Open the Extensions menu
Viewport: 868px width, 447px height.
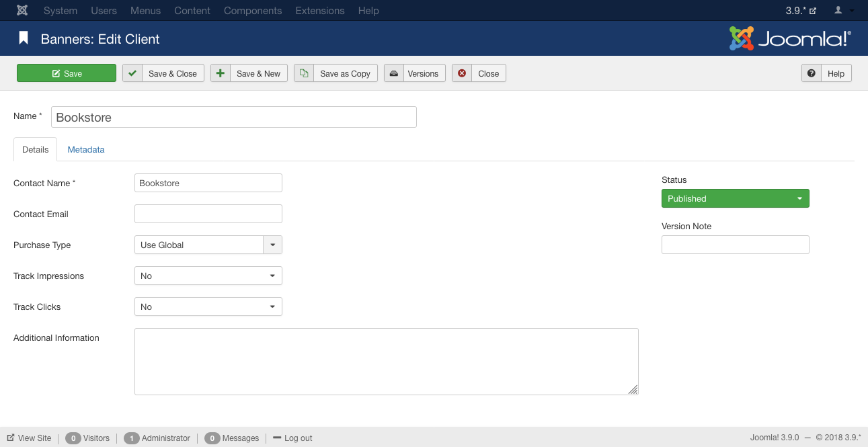coord(320,11)
